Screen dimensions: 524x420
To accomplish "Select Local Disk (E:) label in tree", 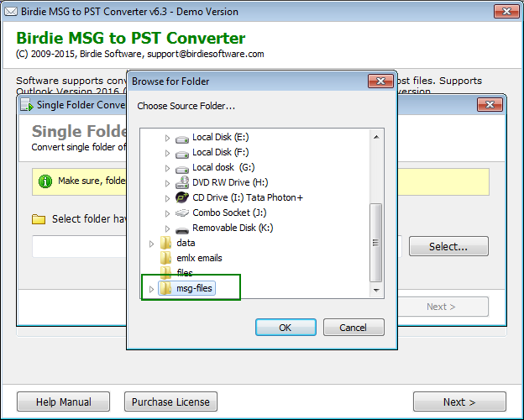I will [x=221, y=137].
